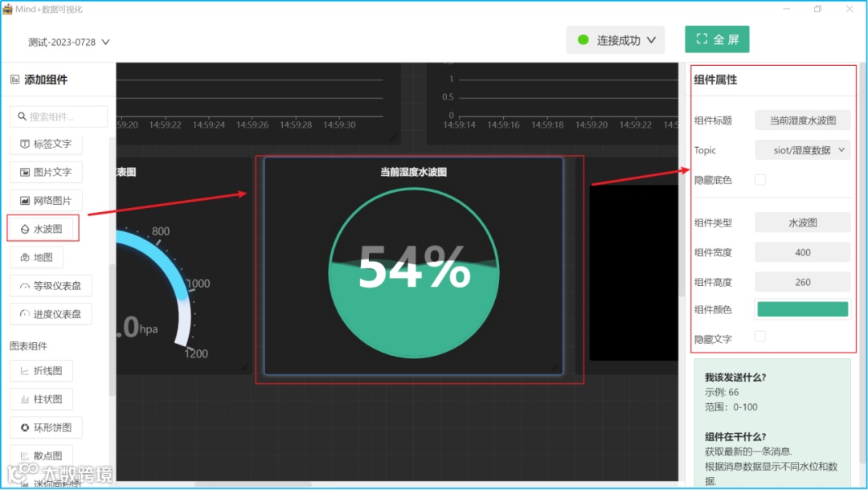Click the canvas horizontal scrollbar

click(253, 484)
